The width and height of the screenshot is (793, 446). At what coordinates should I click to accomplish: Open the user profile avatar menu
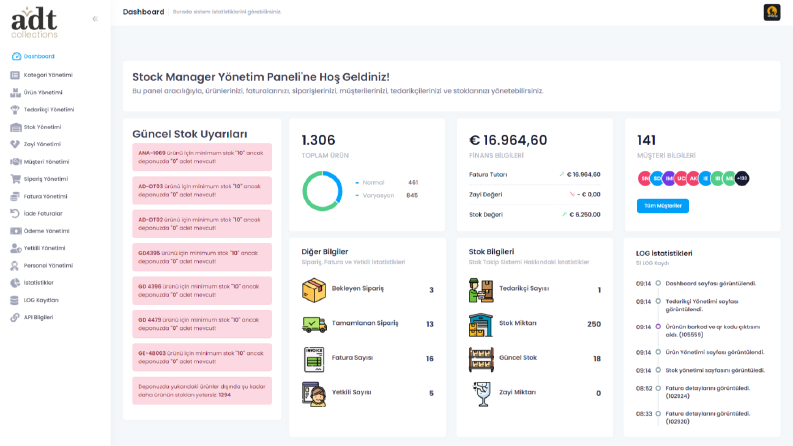[772, 12]
